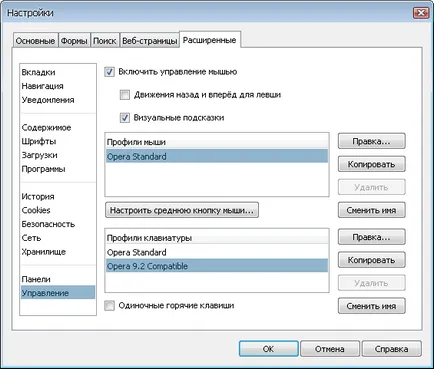Go to the Веб-страницы tab
The height and width of the screenshot is (369, 434).
149,41
